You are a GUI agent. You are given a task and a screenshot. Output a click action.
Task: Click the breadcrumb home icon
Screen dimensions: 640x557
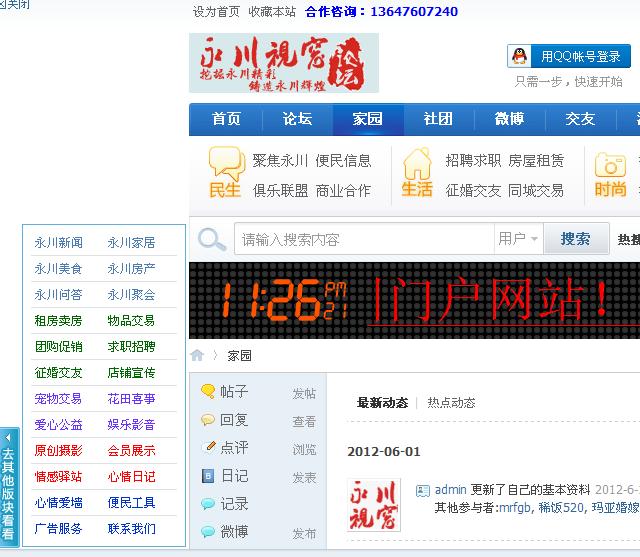pos(197,355)
